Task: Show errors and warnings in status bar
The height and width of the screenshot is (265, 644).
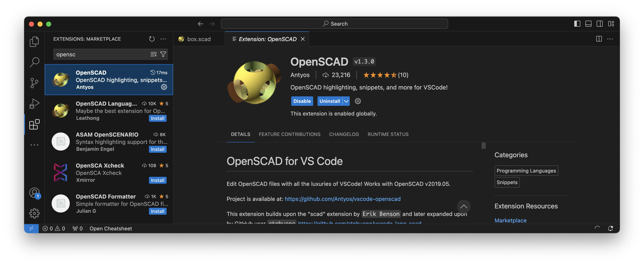Action: click(54, 228)
